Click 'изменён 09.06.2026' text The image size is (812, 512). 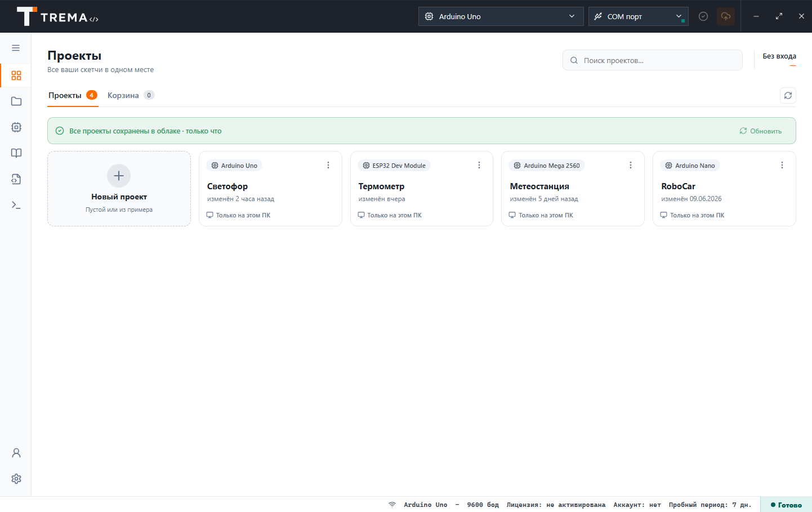691,199
